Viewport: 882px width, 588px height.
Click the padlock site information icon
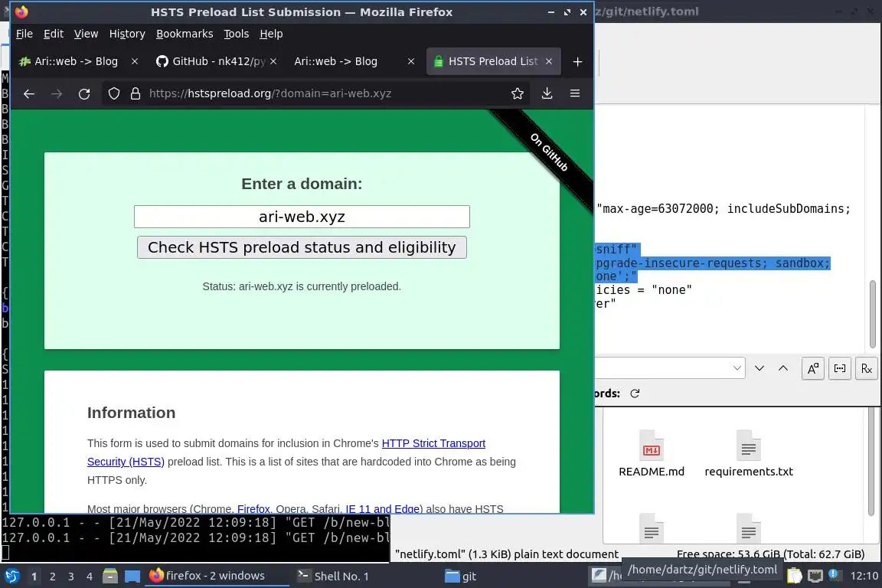135,93
